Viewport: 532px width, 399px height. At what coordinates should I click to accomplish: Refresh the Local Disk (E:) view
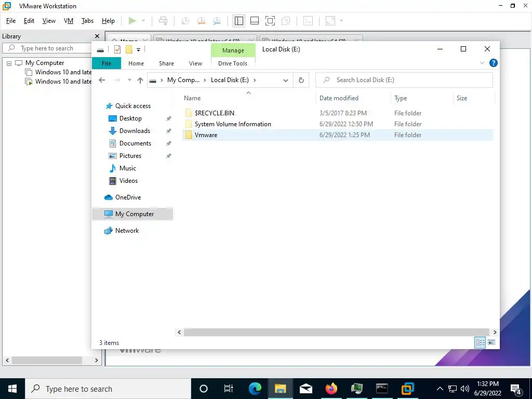(301, 80)
